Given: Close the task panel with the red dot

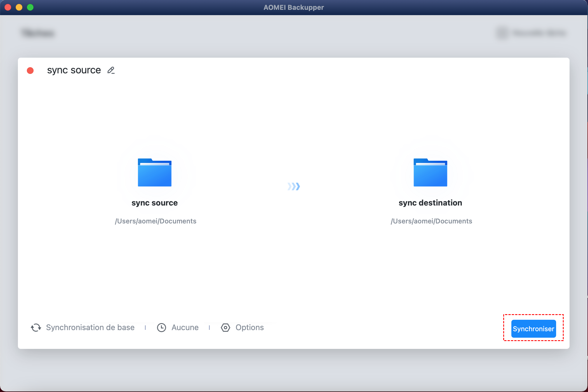Looking at the screenshot, I should (30, 71).
